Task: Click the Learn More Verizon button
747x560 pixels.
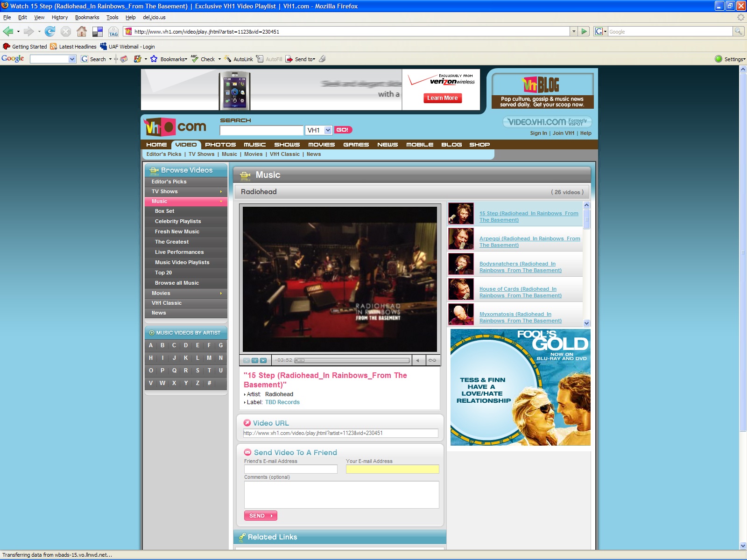Action: [x=443, y=98]
